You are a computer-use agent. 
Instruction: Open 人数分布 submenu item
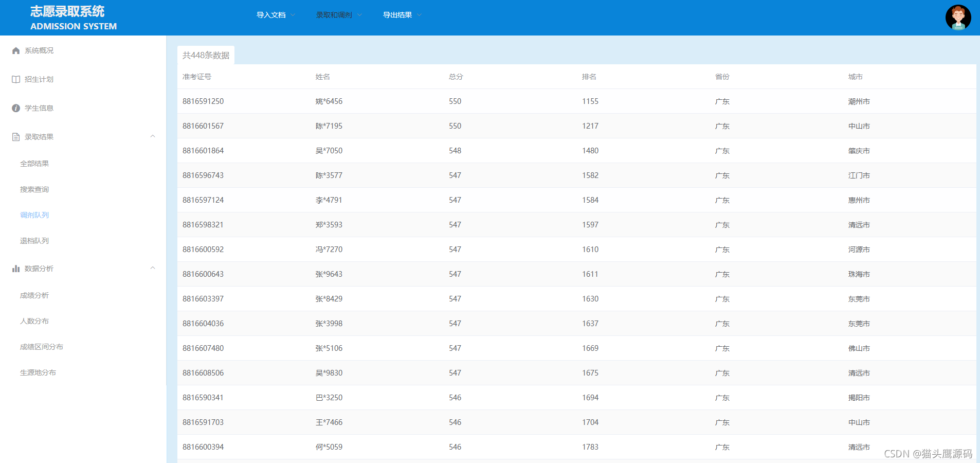34,321
